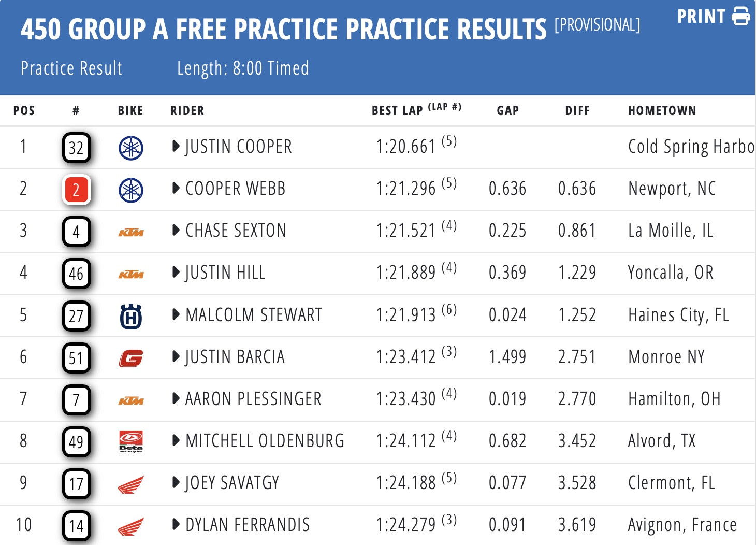Expand Aaron Plessinger's disclosure triangle
Screen dimensions: 756x545
click(x=176, y=399)
